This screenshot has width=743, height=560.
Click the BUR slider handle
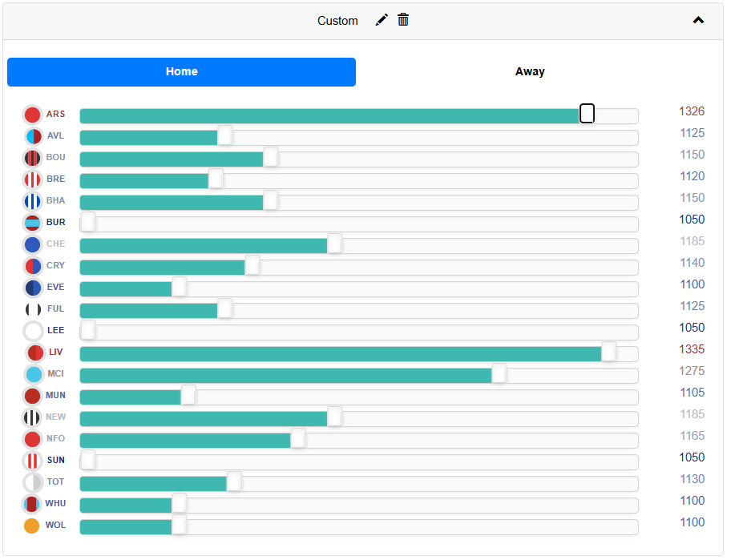pyautogui.click(x=87, y=222)
